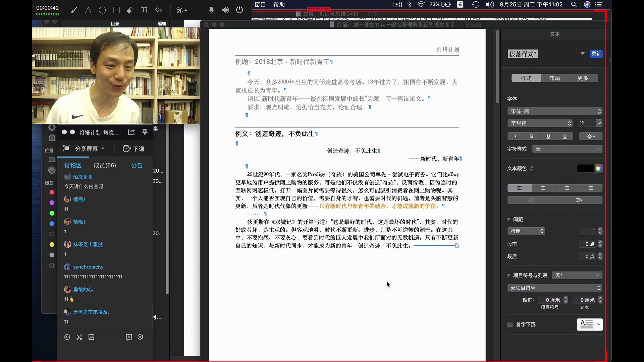Pin the 灯塔计划 chat window

tap(145, 132)
